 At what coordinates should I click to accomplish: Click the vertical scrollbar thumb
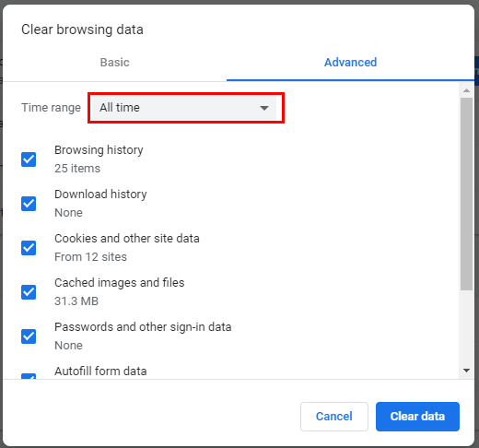click(466, 194)
